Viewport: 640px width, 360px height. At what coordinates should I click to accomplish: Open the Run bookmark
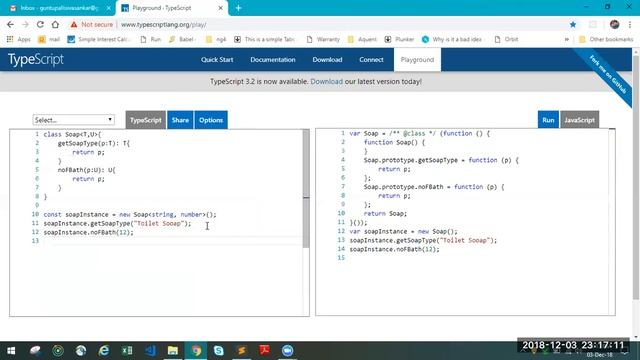(151, 39)
